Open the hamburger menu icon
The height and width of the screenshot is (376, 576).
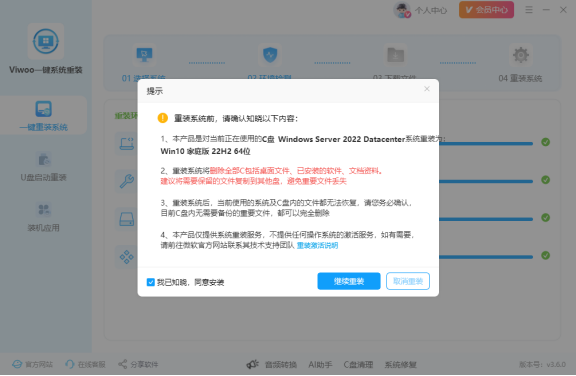[529, 10]
